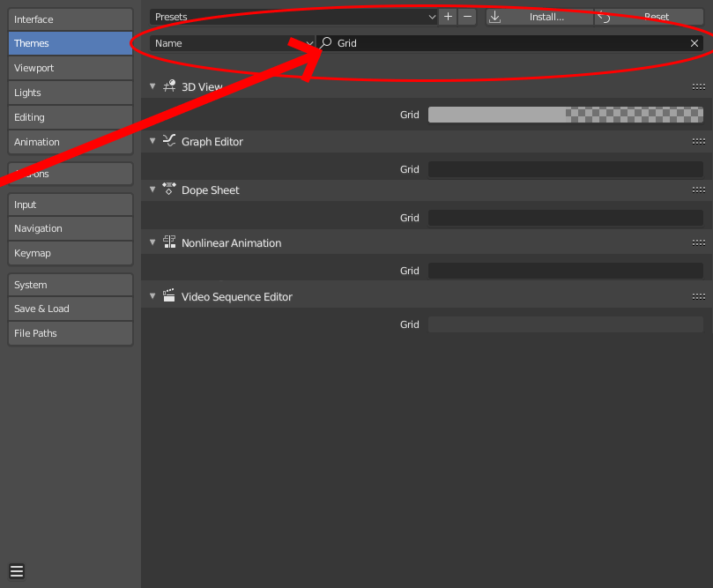This screenshot has width=713, height=588.
Task: Click the Dope Sheet keyframes icon
Action: [x=169, y=189]
